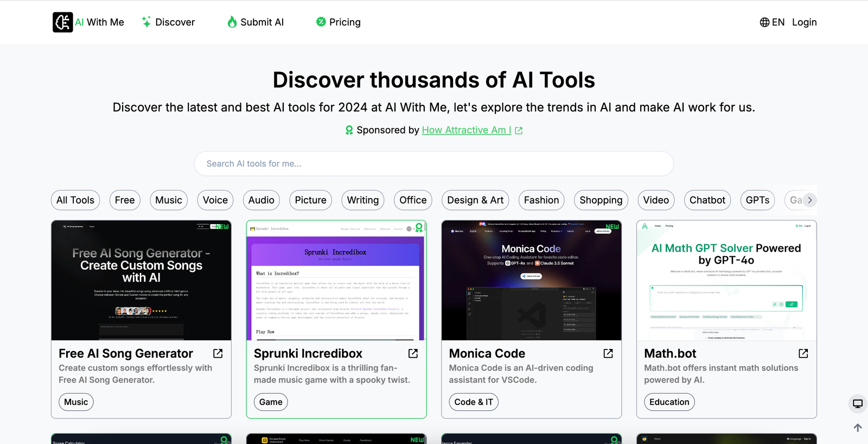
Task: Open the Pricing page
Action: point(339,22)
